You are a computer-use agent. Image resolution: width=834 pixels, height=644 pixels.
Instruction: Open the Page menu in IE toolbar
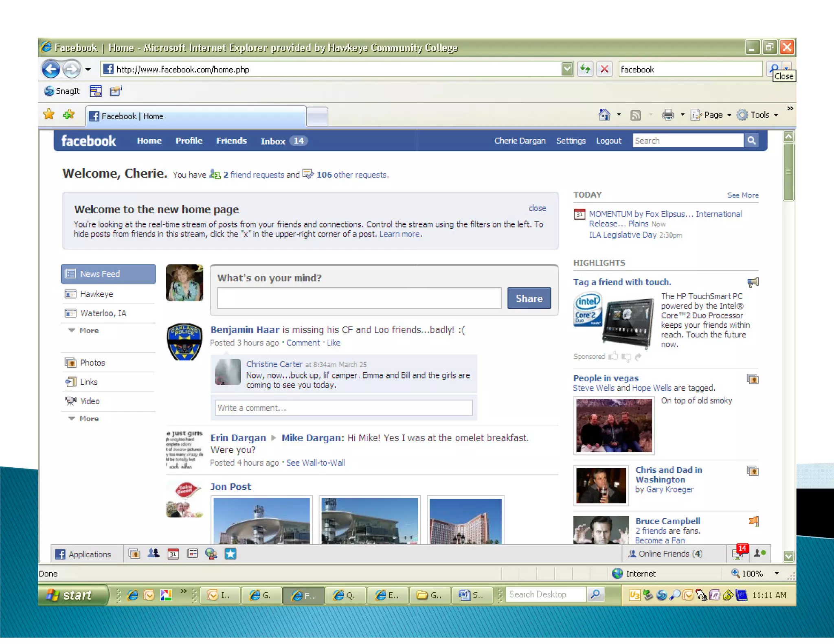pos(711,115)
